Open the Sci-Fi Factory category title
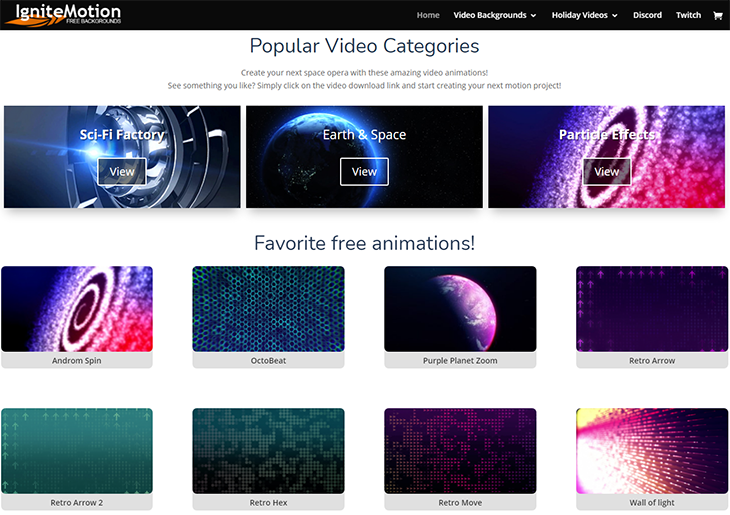 tap(122, 135)
